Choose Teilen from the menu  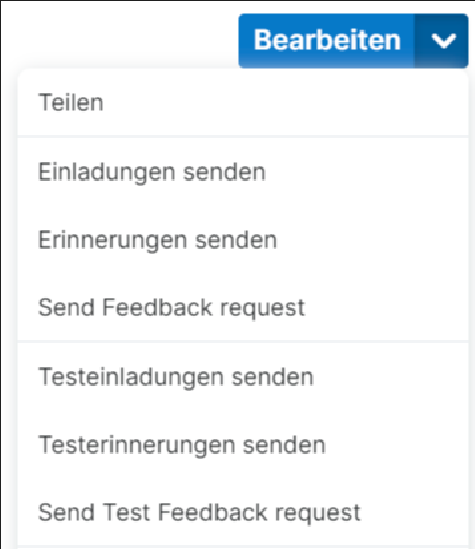point(243,102)
